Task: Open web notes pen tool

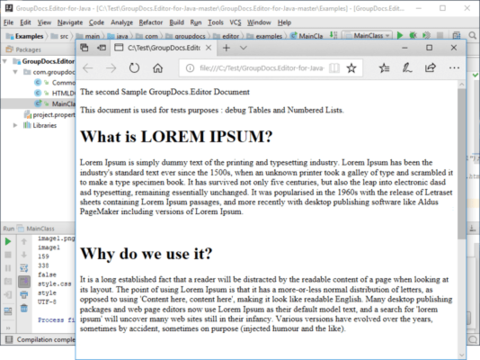Action: [407, 68]
